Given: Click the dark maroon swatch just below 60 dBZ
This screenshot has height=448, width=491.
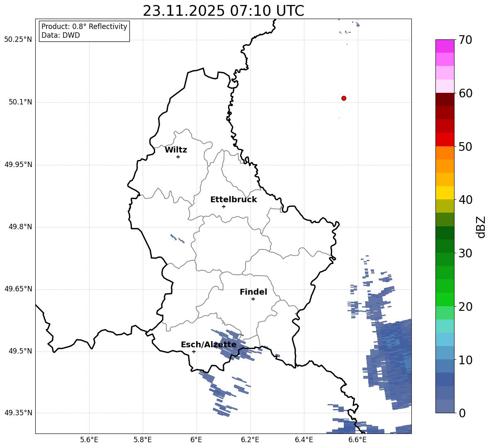Looking at the screenshot, I should (445, 99).
